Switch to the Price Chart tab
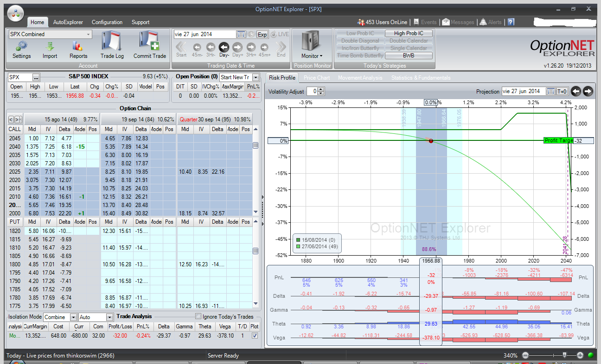Image resolution: width=601 pixels, height=364 pixels. (x=317, y=78)
